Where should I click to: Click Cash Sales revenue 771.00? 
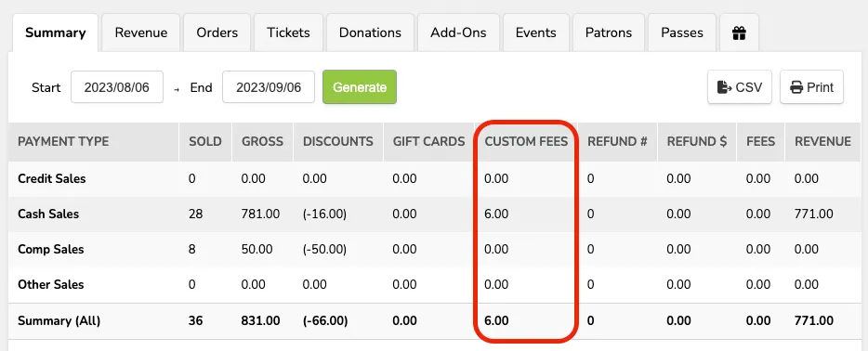[814, 214]
